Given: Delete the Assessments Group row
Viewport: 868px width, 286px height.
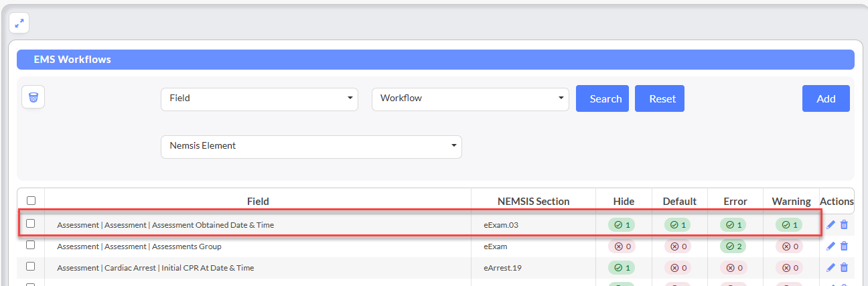Looking at the screenshot, I should (x=844, y=246).
